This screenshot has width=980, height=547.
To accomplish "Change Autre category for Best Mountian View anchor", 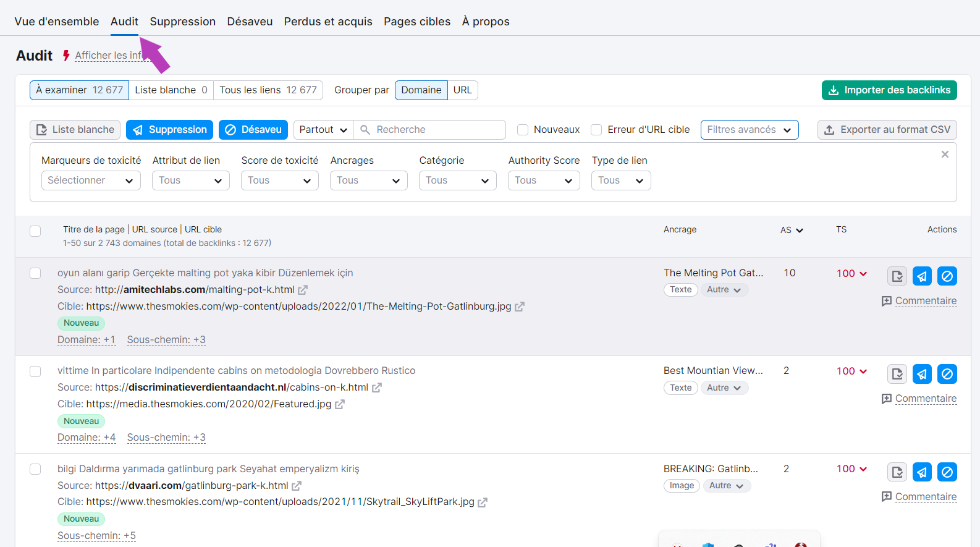I will click(x=724, y=388).
